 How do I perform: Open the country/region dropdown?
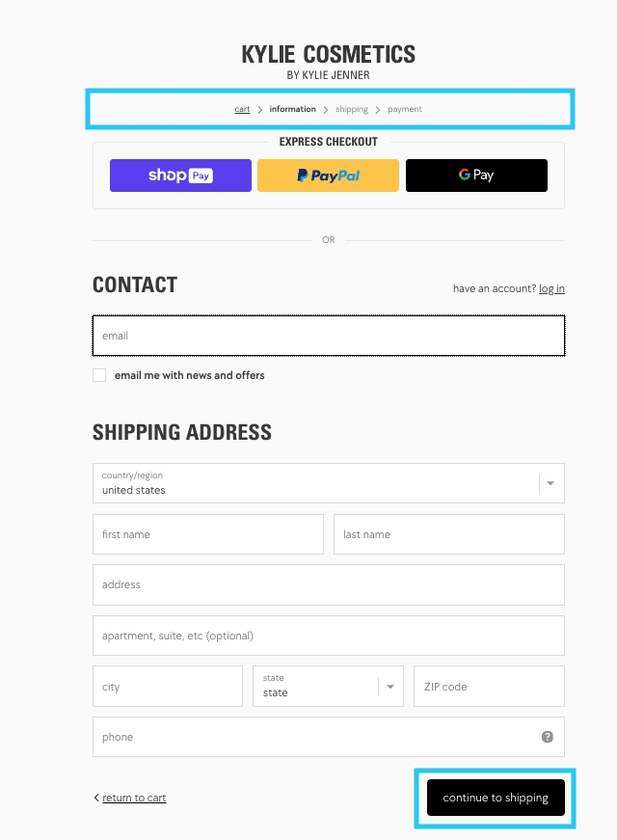(x=328, y=483)
